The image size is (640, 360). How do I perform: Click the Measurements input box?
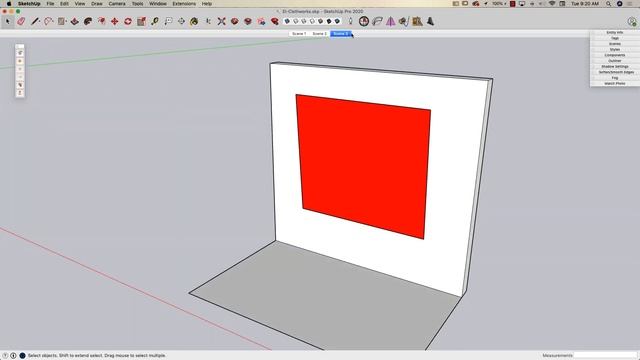pos(605,356)
